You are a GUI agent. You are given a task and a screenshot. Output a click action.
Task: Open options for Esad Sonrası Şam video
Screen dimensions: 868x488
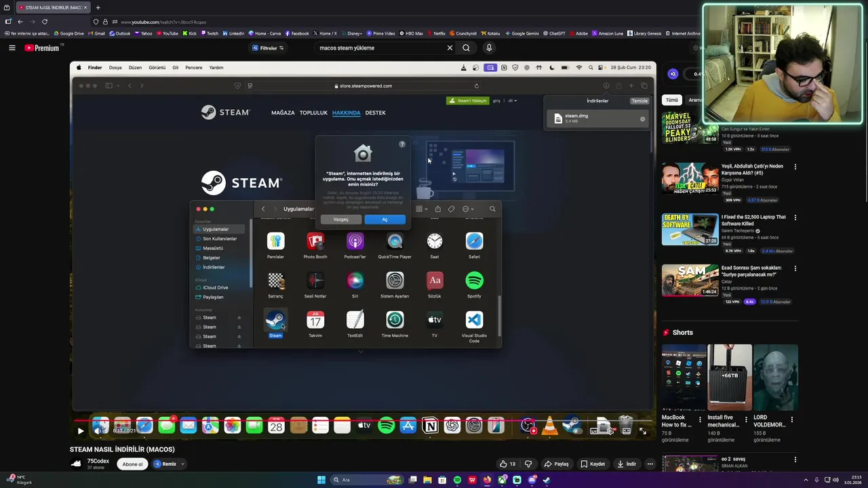[x=795, y=268]
